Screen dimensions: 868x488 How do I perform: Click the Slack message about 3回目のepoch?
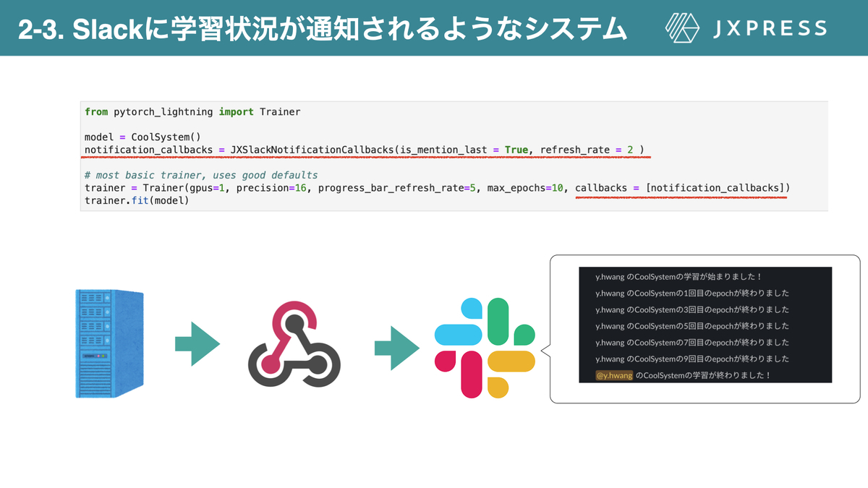(x=692, y=309)
